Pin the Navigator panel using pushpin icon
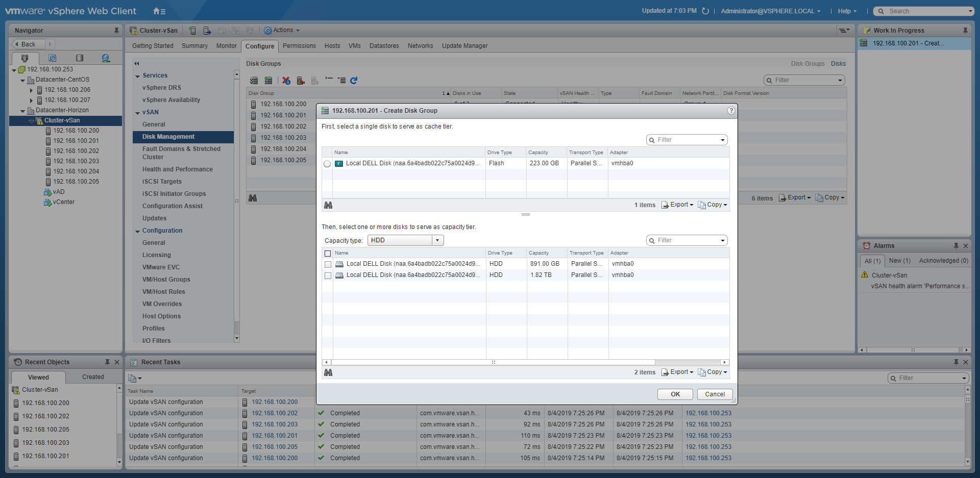The height and width of the screenshot is (478, 980). [x=116, y=31]
